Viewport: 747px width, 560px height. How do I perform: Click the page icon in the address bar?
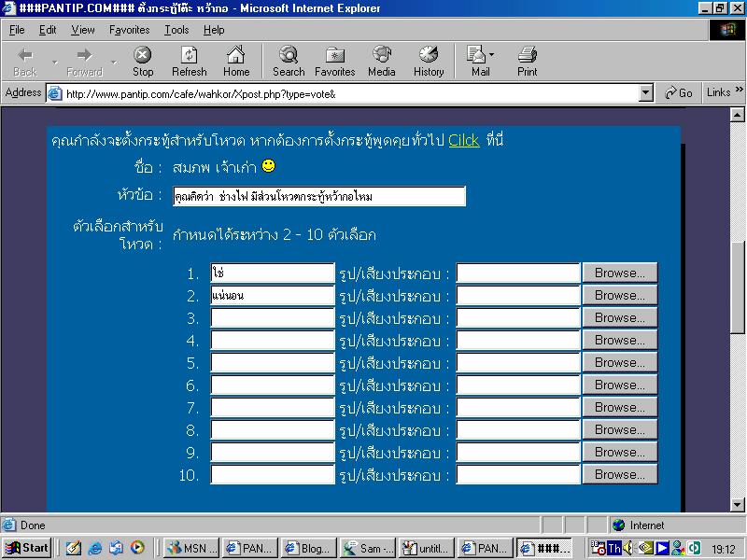click(x=54, y=93)
